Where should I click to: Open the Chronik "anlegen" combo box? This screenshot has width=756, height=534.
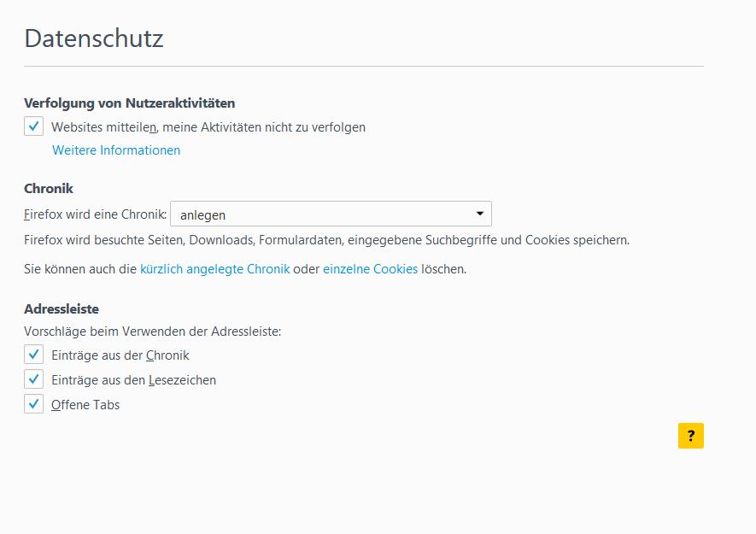point(325,214)
